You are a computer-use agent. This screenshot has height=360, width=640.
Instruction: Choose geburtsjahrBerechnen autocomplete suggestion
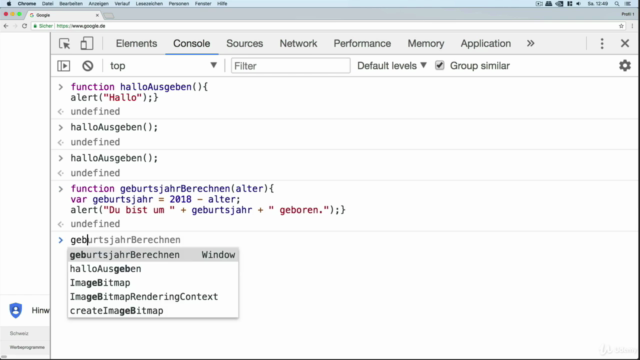(153, 255)
